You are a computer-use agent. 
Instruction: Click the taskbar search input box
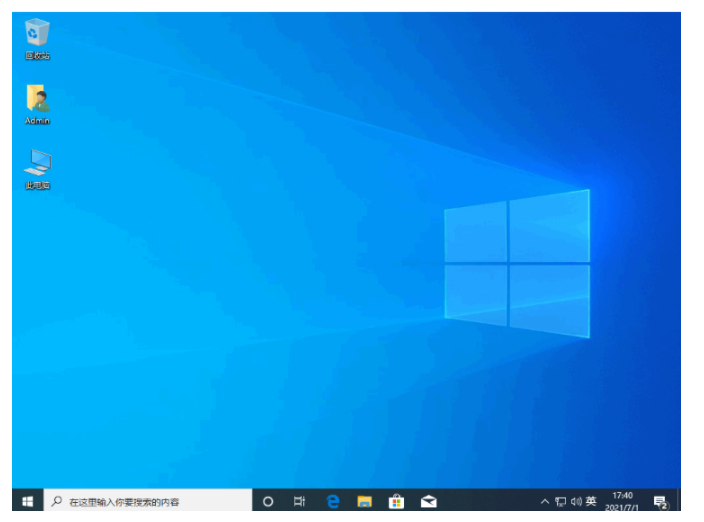click(150, 501)
